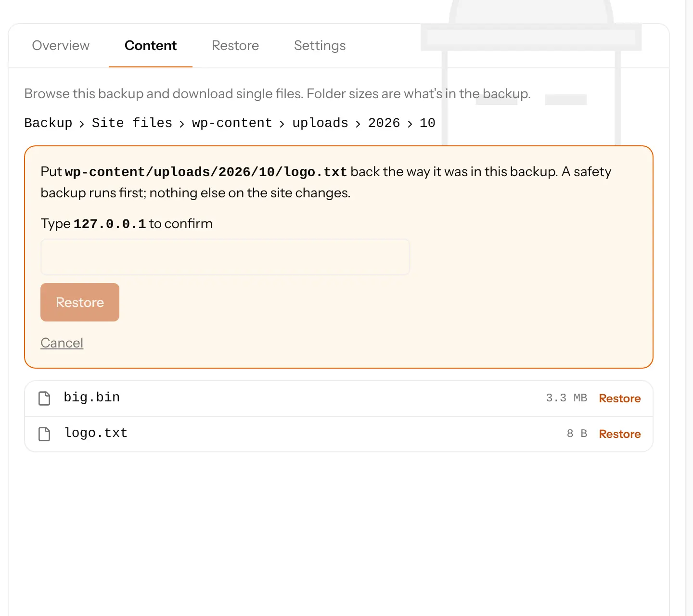Select the logo.txt file name
Image resolution: width=693 pixels, height=616 pixels.
tap(96, 433)
